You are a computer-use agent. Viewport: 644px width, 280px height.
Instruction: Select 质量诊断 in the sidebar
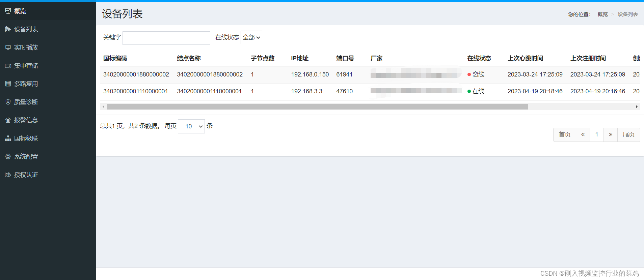pos(48,102)
